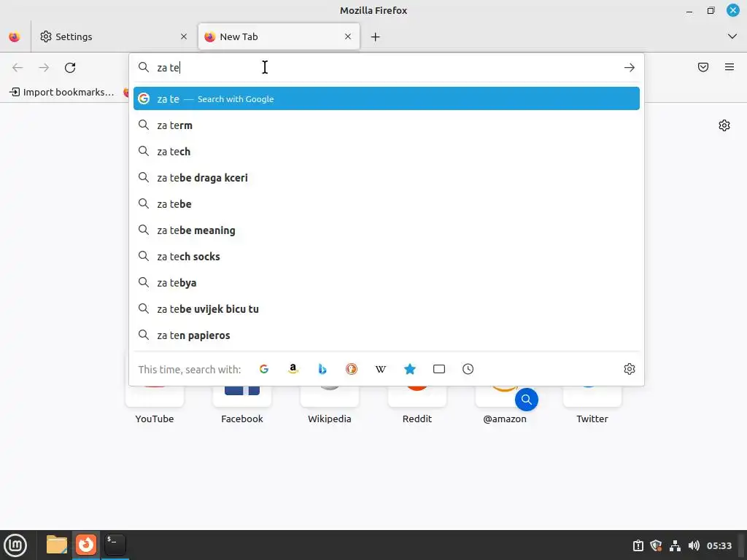Image resolution: width=747 pixels, height=560 pixels.
Task: Select the New Tab tab
Action: click(279, 36)
